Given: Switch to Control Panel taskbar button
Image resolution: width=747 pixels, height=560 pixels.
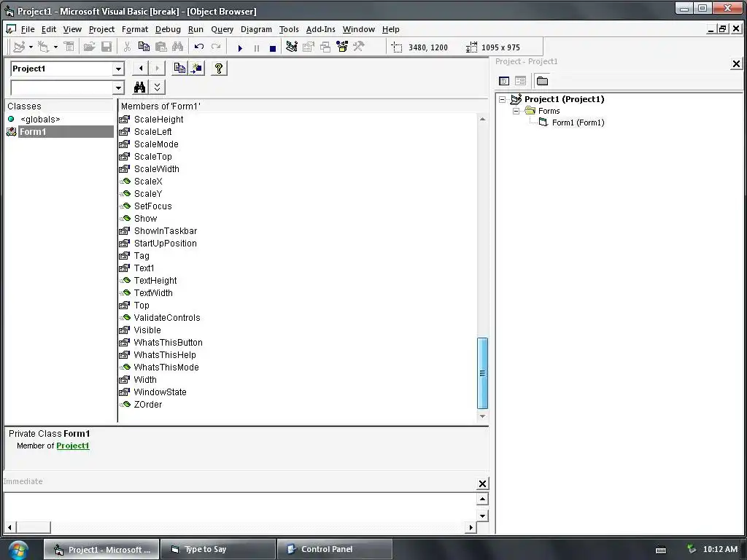Looking at the screenshot, I should pos(334,549).
